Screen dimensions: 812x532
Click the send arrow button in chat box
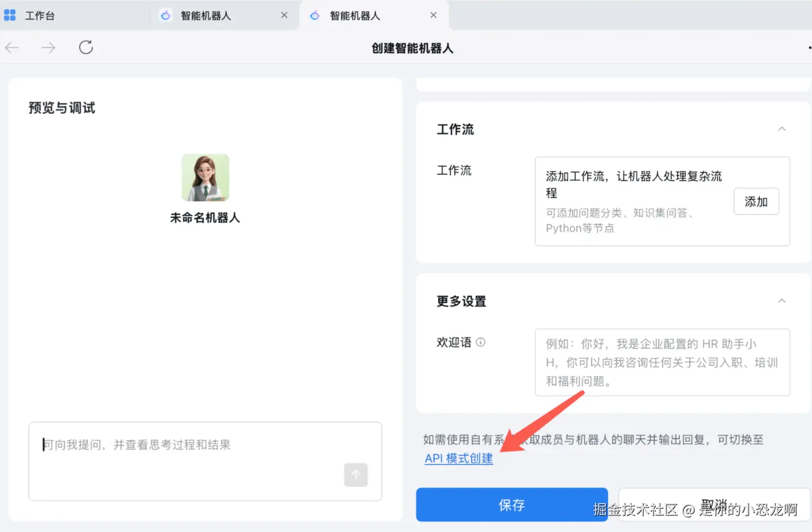(x=356, y=475)
